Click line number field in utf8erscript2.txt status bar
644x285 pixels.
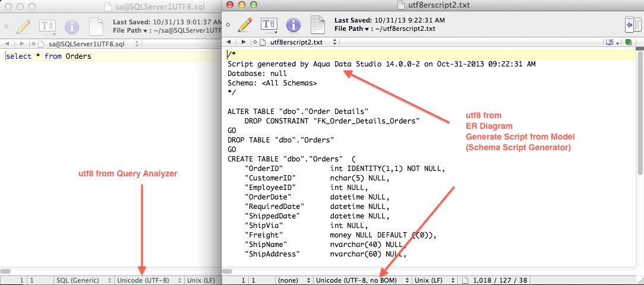tap(243, 281)
